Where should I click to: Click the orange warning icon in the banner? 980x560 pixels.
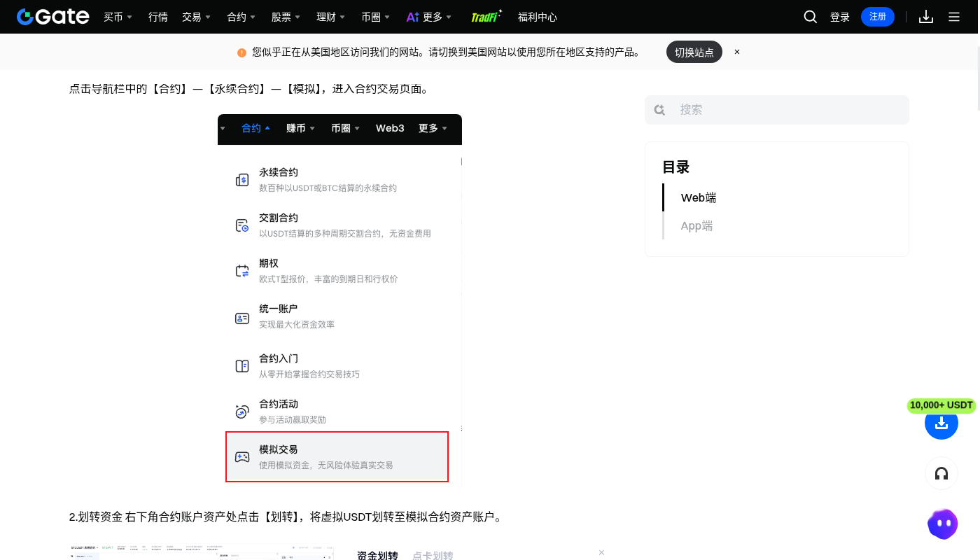coord(241,52)
